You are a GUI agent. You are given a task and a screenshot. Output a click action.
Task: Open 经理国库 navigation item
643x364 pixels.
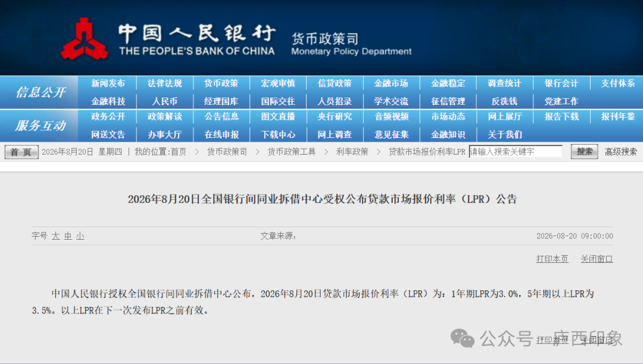point(221,101)
